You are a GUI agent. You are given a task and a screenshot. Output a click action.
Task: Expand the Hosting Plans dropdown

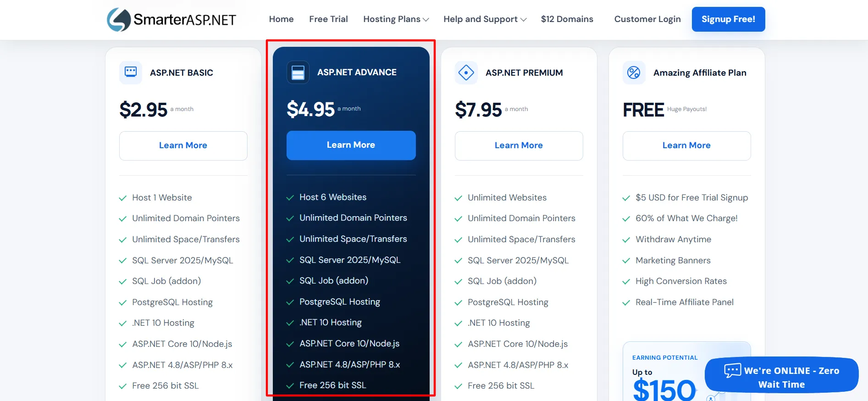(396, 19)
